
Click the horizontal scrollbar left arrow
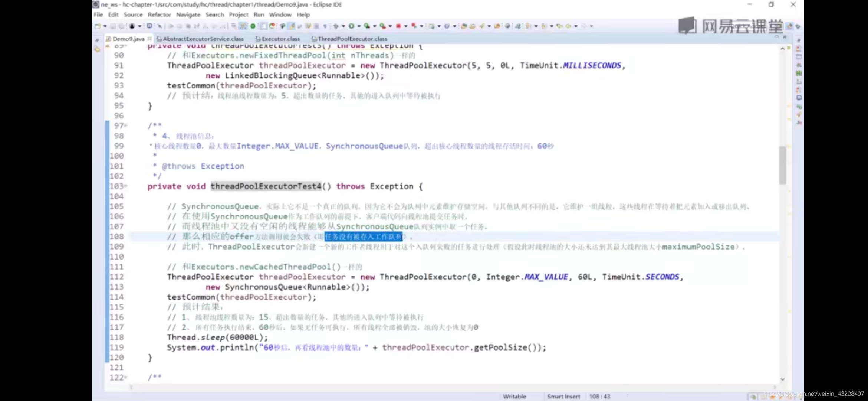tap(131, 387)
